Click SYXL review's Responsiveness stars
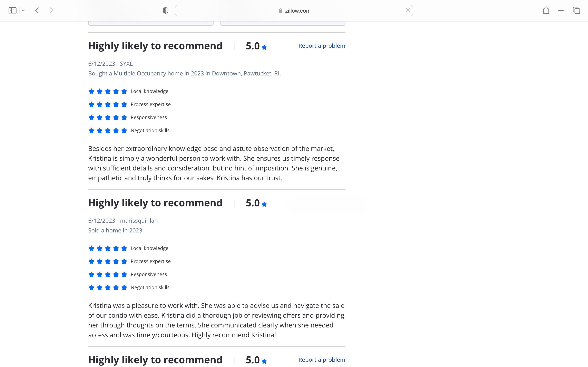 pos(108,118)
